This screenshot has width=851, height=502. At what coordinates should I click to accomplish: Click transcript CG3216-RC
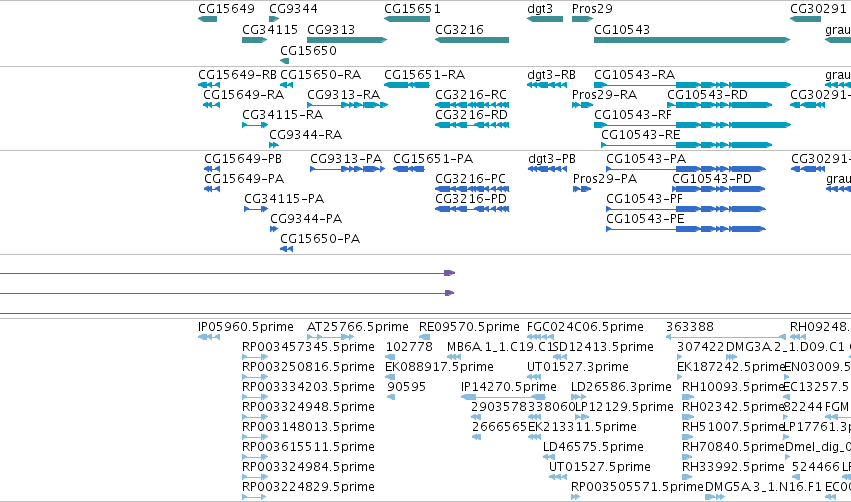472,105
